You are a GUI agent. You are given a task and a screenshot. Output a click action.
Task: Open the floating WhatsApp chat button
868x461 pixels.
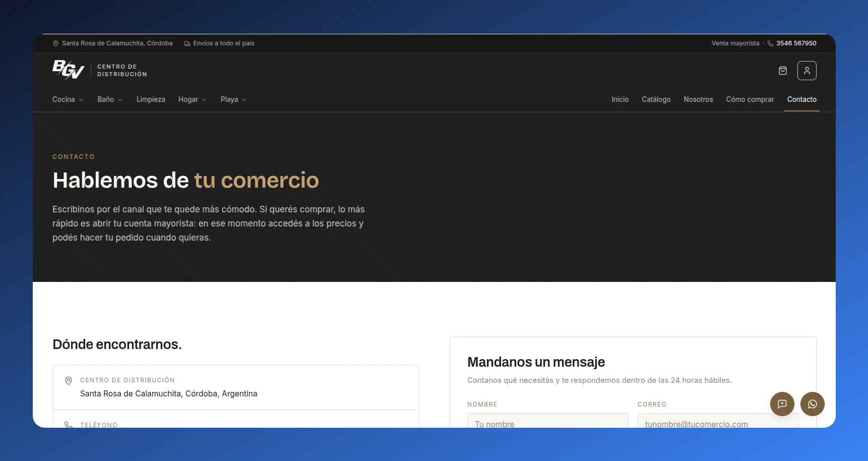[x=813, y=404]
